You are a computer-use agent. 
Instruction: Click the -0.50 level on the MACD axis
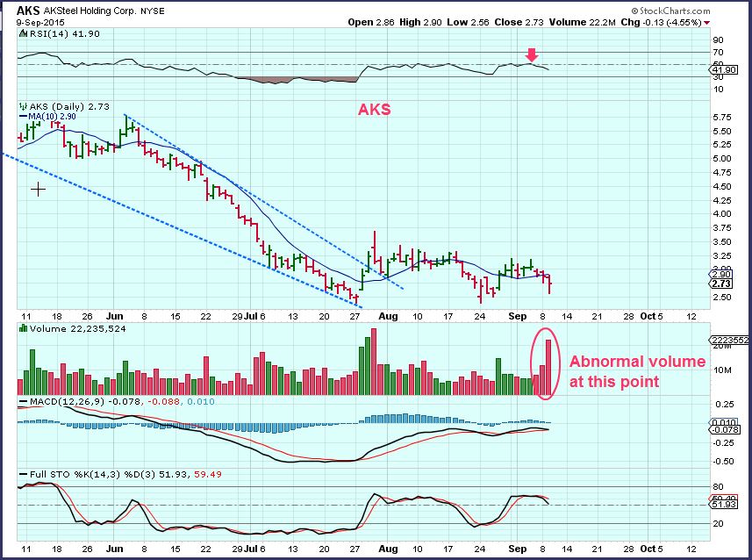click(724, 462)
